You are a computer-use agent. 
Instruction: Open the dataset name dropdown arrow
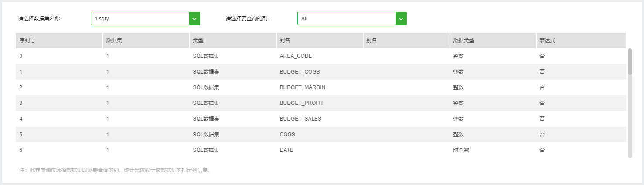click(194, 19)
